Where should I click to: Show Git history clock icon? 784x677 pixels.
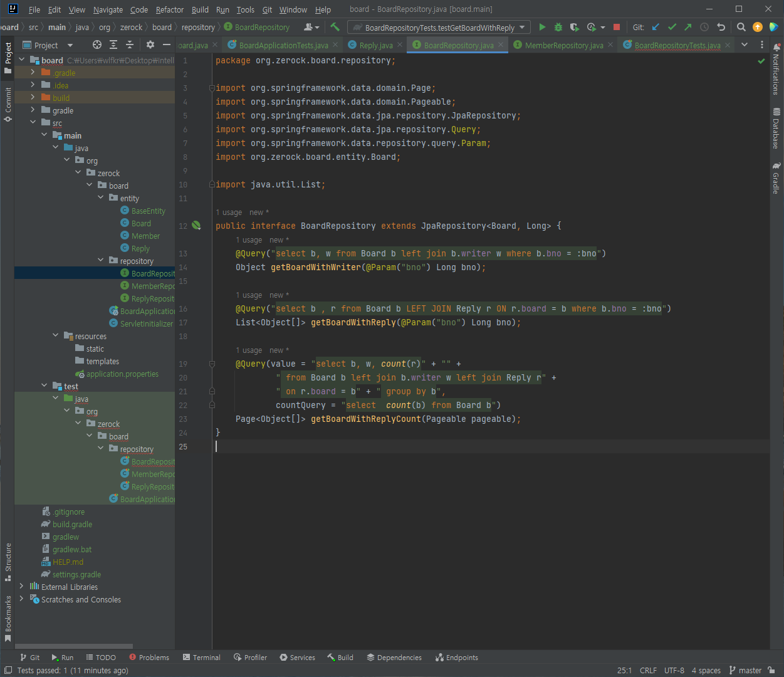pyautogui.click(x=704, y=27)
